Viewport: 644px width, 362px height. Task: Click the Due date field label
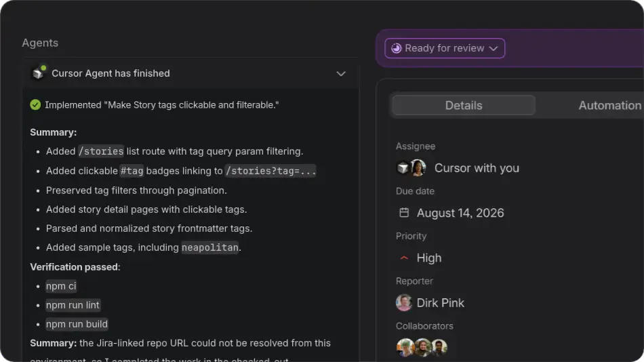(415, 191)
